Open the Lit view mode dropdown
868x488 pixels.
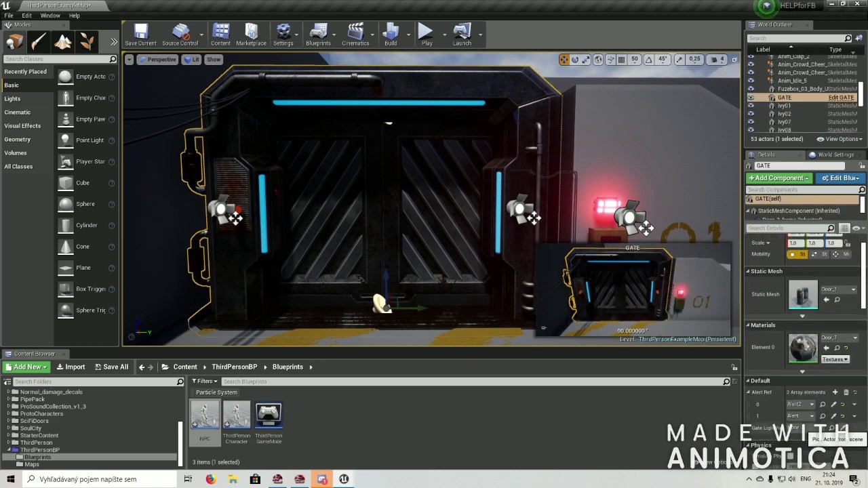pos(191,60)
